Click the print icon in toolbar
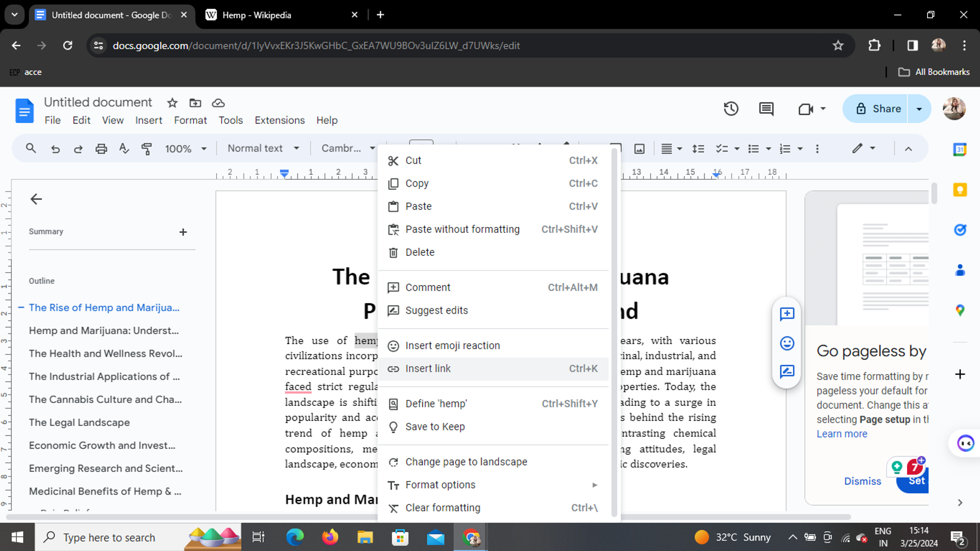This screenshot has width=980, height=551. tap(101, 149)
